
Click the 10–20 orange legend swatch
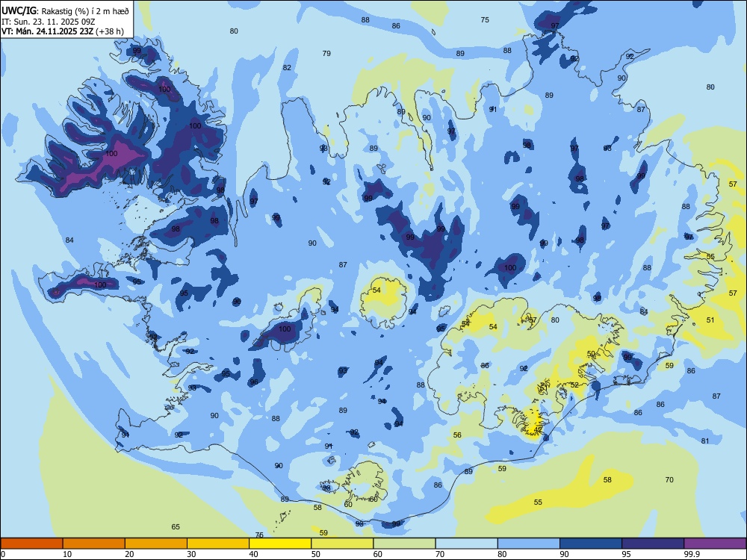tap(94, 544)
